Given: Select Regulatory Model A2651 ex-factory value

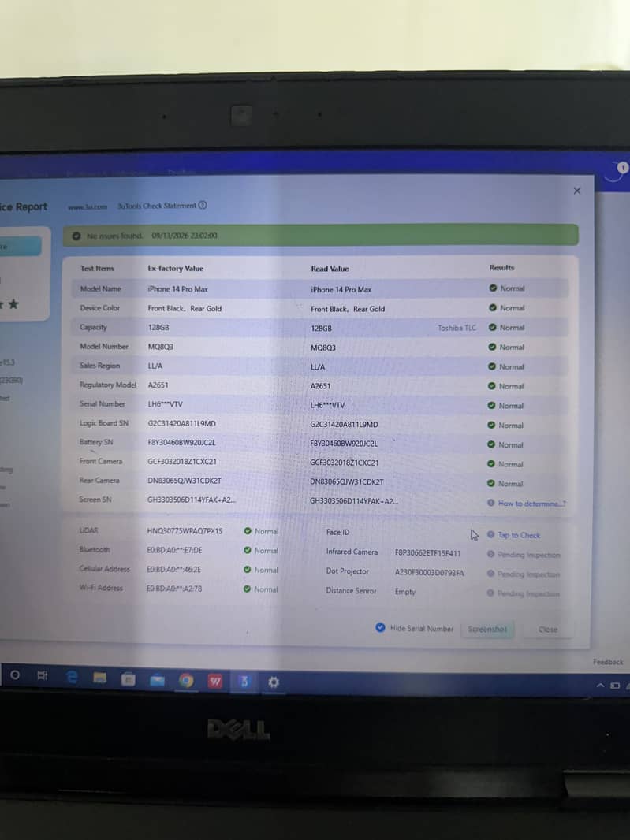Looking at the screenshot, I should click(158, 385).
